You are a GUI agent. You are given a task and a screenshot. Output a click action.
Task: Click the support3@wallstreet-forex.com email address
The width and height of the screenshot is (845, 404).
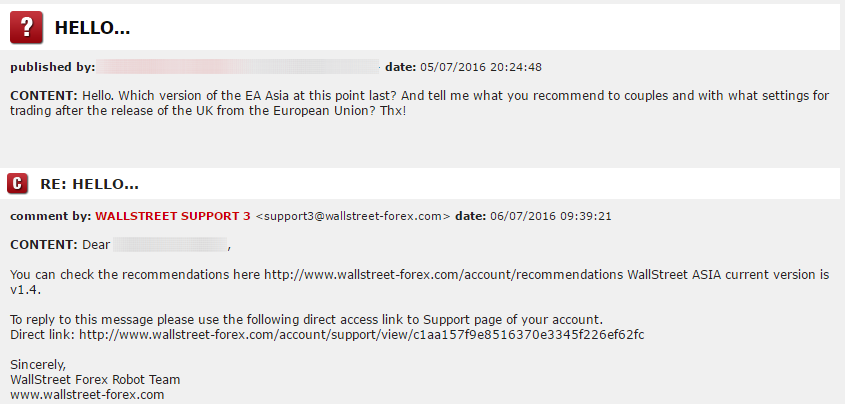coord(352,217)
